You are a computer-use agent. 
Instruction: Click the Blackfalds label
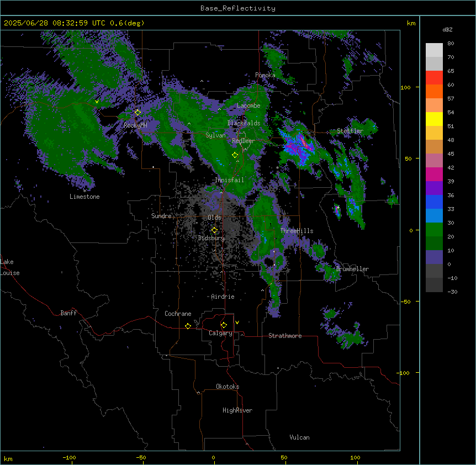pyautogui.click(x=244, y=123)
